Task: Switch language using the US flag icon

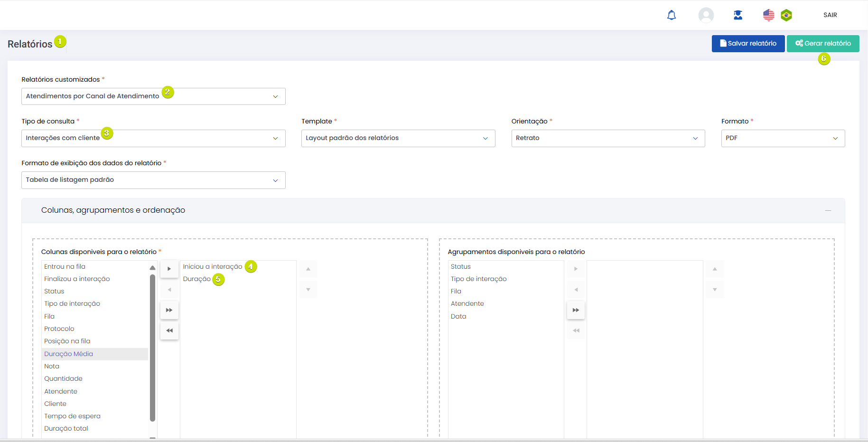Action: (x=768, y=15)
